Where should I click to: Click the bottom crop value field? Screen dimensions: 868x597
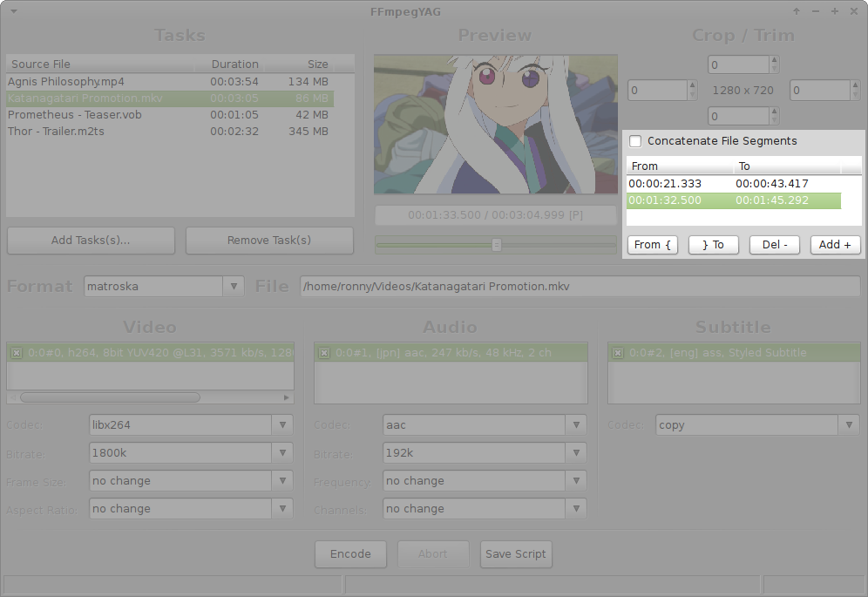click(738, 116)
